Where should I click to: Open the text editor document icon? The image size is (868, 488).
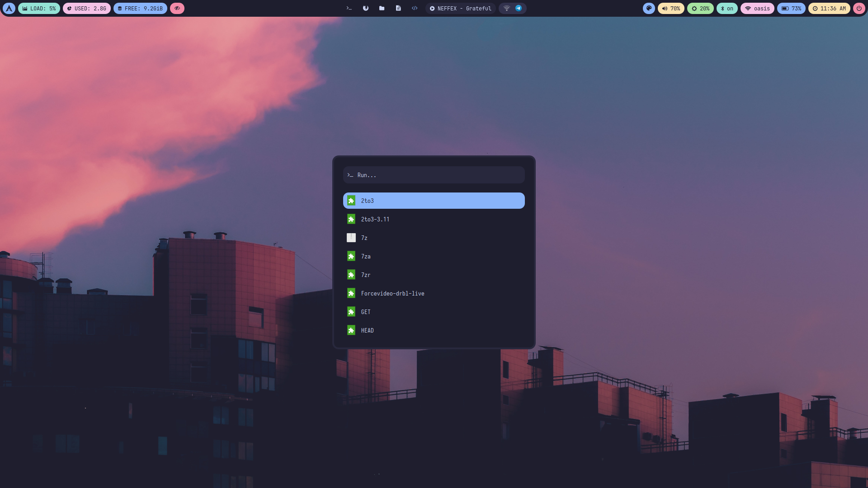click(x=398, y=8)
